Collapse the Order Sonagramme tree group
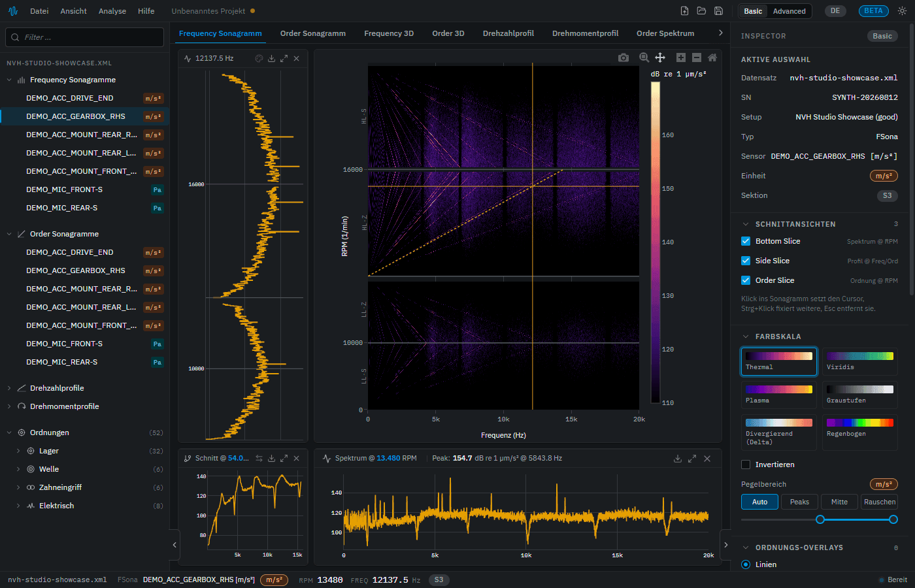This screenshot has height=588, width=915. point(9,234)
